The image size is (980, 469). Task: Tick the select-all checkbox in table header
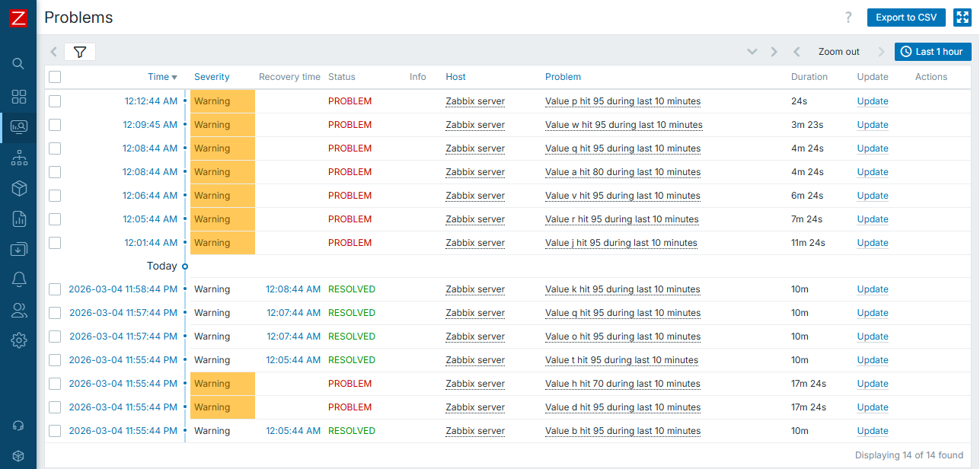click(54, 76)
